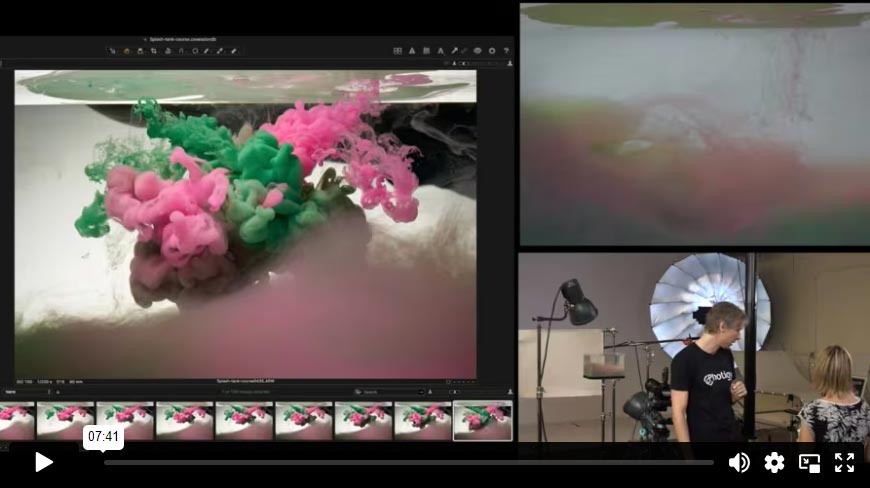
Task: Click the eyedropper picker tool
Action: [453, 50]
